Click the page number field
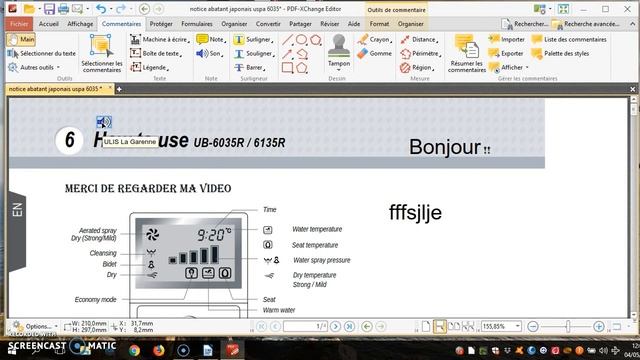This screenshot has width=640, height=360. [x=305, y=326]
